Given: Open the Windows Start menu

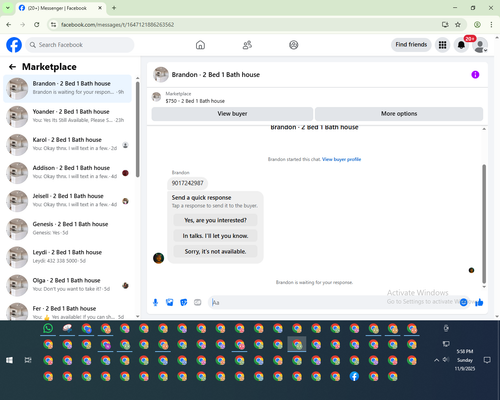Looking at the screenshot, I should coord(9,360).
